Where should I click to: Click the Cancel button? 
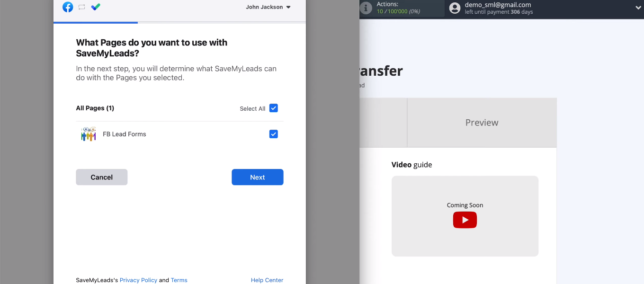[102, 177]
